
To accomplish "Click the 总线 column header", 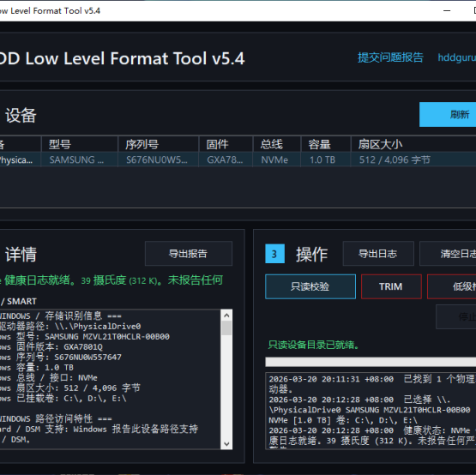I will pos(276,144).
